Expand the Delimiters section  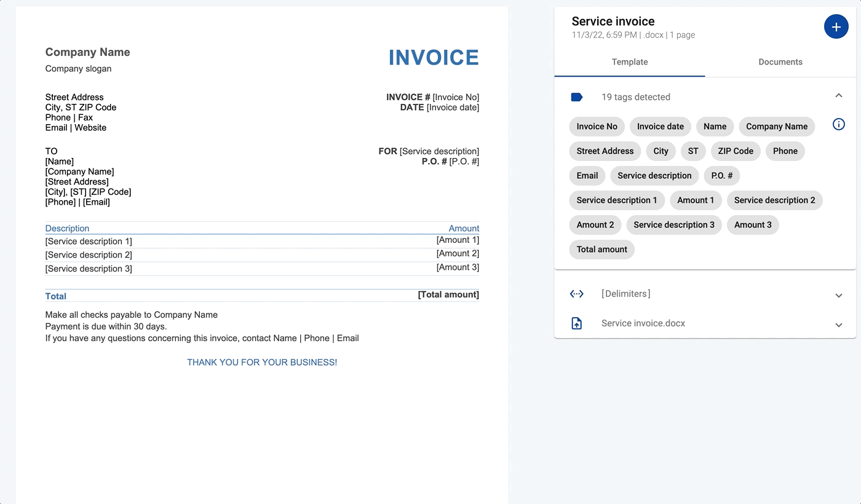pyautogui.click(x=838, y=296)
